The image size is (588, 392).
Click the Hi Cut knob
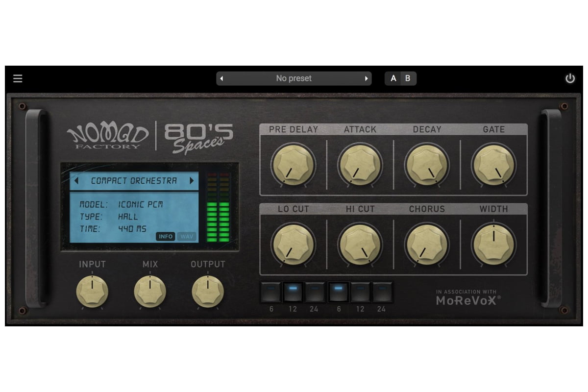pos(360,245)
